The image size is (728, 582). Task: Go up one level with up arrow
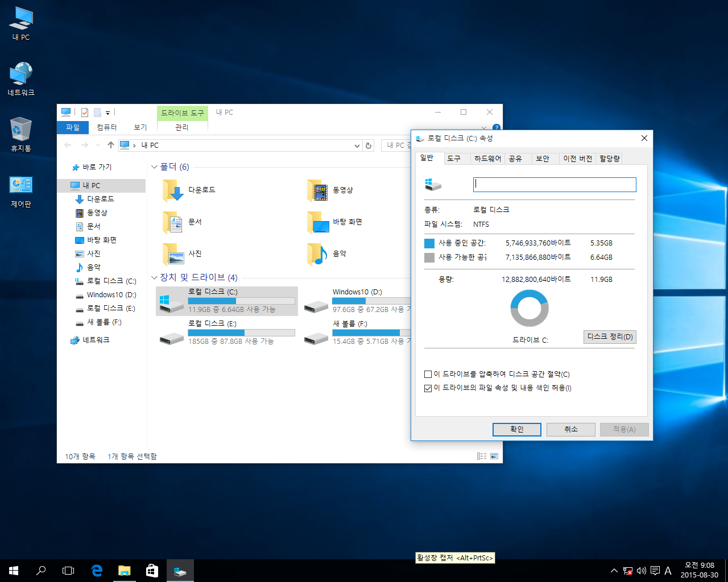[110, 145]
